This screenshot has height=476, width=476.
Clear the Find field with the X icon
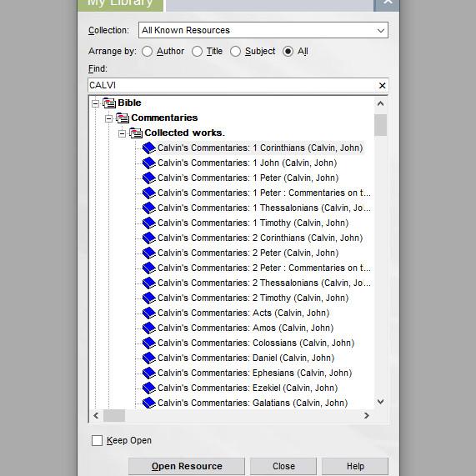[x=382, y=86]
